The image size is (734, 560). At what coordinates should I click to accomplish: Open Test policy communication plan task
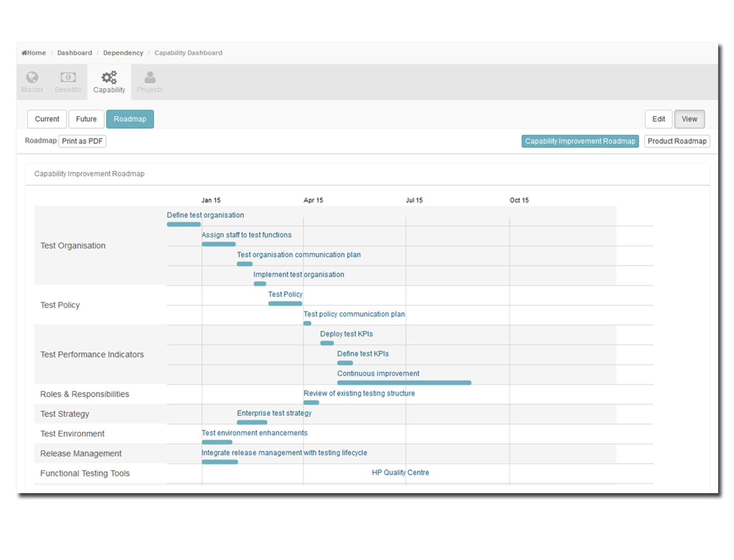click(x=354, y=314)
